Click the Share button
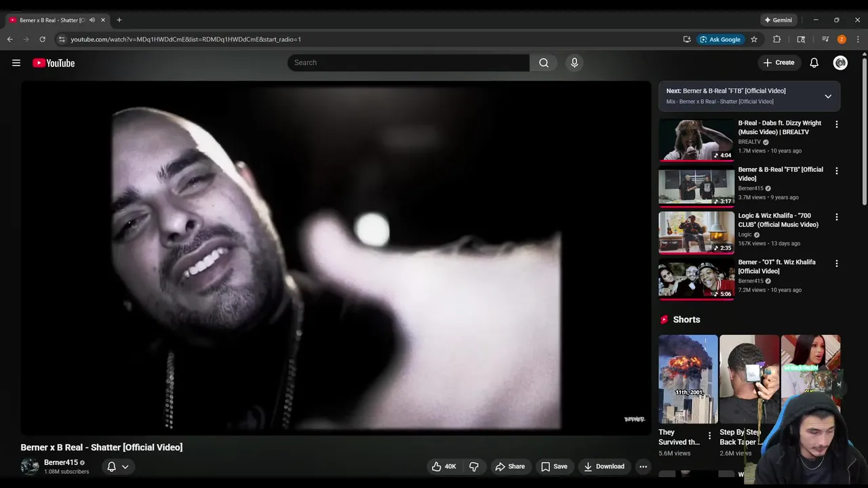Image resolution: width=868 pixels, height=488 pixels. point(510,466)
